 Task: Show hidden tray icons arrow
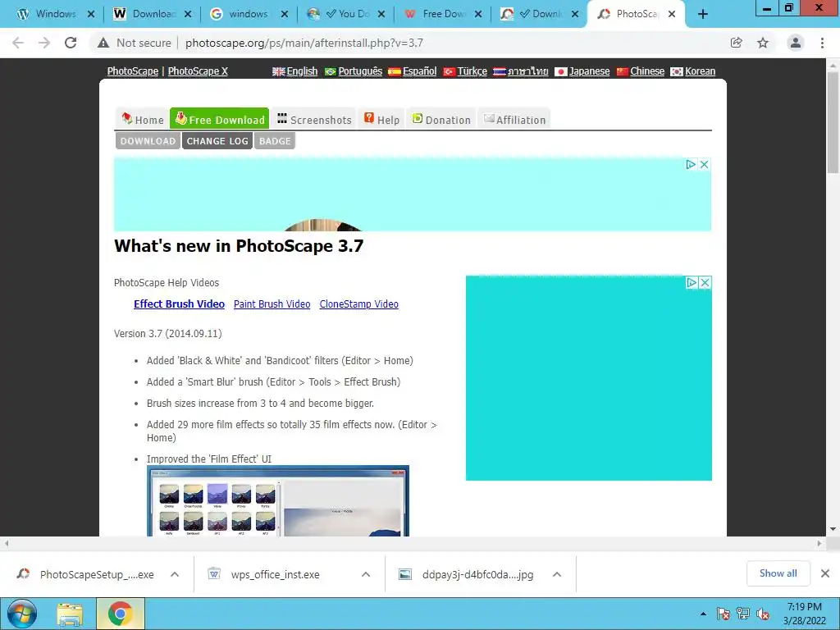(703, 614)
